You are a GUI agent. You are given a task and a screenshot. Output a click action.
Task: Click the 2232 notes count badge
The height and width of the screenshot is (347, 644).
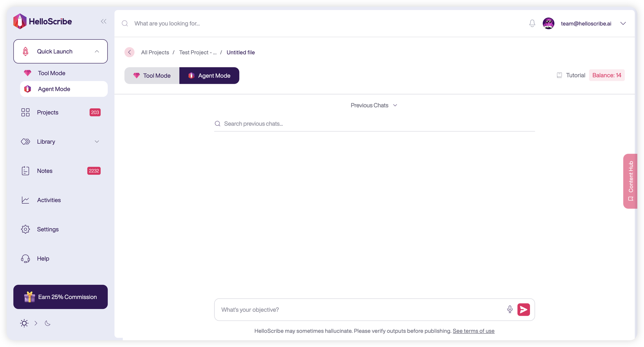tap(94, 171)
